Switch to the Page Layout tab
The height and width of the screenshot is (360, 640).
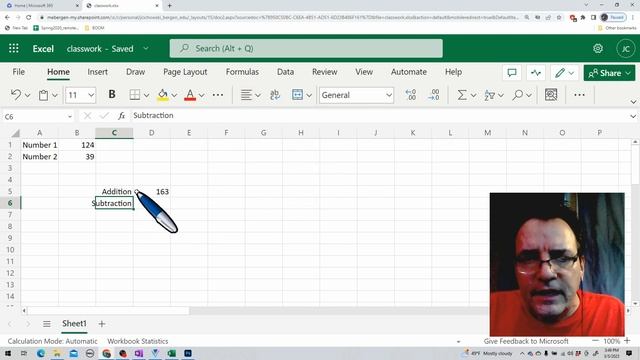[x=185, y=72]
